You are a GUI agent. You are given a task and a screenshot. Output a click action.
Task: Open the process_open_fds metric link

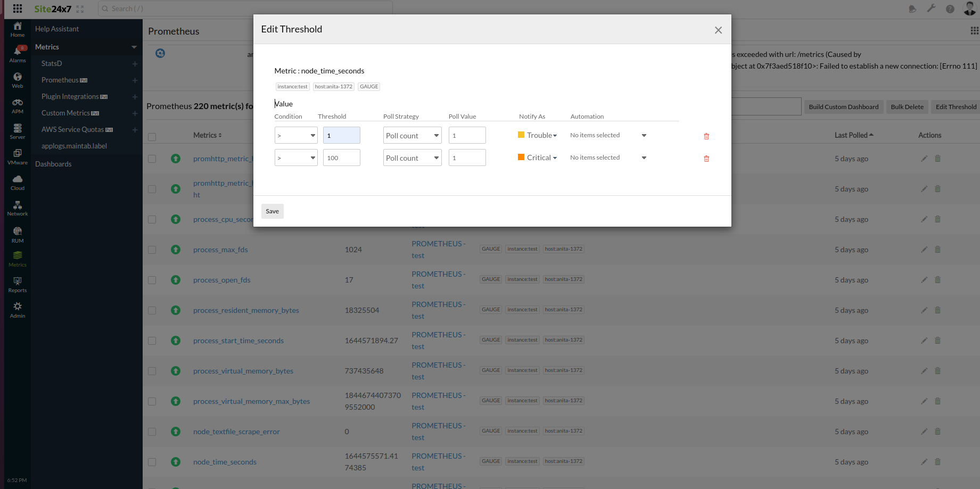[x=221, y=280]
